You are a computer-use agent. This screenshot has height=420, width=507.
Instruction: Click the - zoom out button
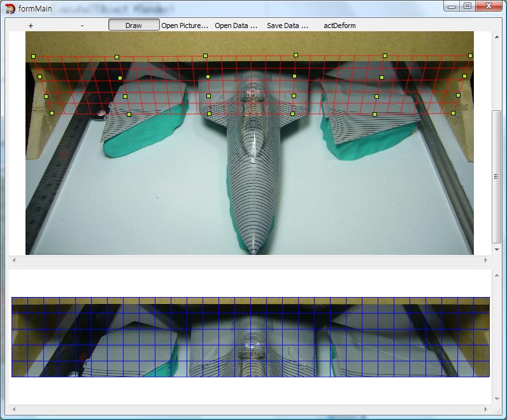82,25
